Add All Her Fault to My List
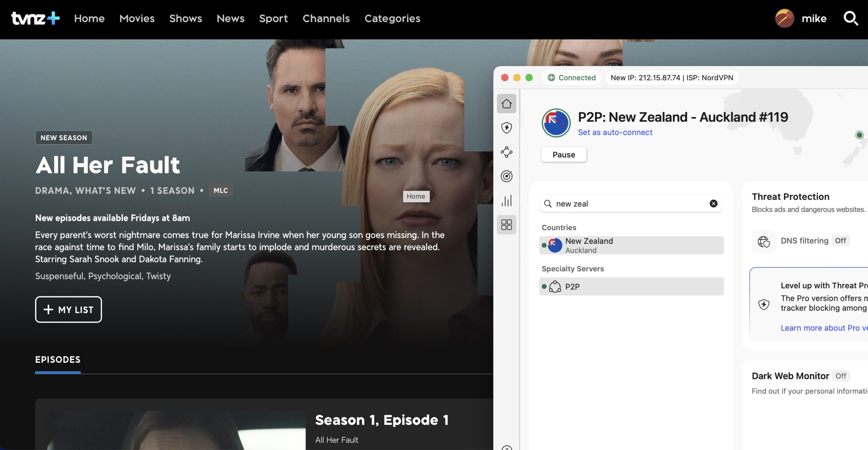The width and height of the screenshot is (868, 450). (x=68, y=310)
